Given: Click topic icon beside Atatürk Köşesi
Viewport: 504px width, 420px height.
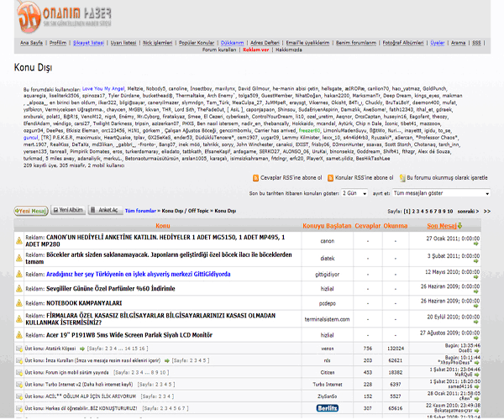Looking at the screenshot, I should 19,349.
